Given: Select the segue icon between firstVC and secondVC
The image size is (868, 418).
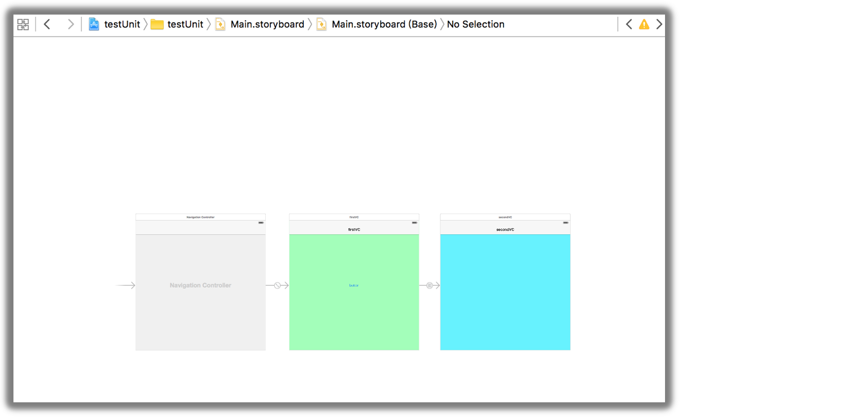Looking at the screenshot, I should coord(430,286).
